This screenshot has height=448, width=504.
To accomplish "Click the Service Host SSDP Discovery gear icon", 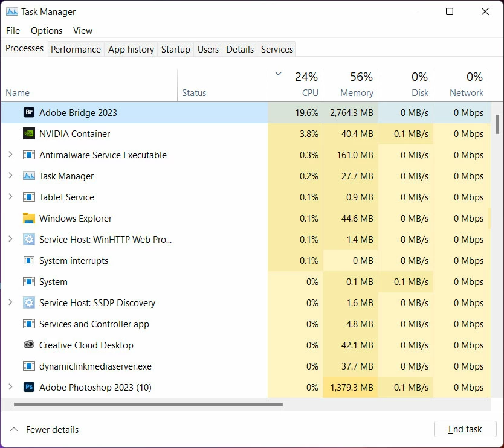I will click(x=29, y=303).
